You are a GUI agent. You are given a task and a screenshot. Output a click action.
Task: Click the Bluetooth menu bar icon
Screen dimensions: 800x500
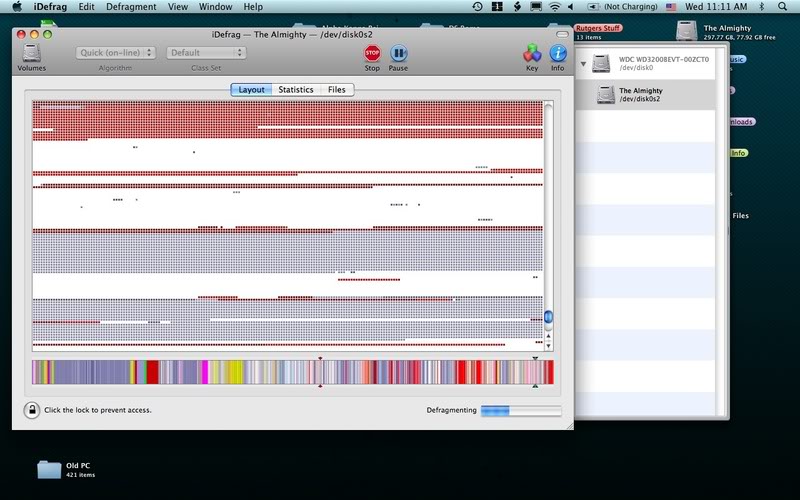[762, 7]
